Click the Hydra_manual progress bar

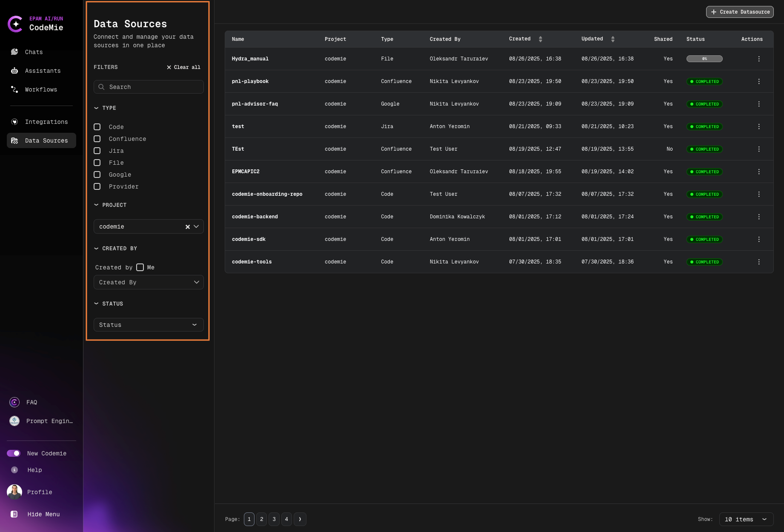click(x=704, y=59)
